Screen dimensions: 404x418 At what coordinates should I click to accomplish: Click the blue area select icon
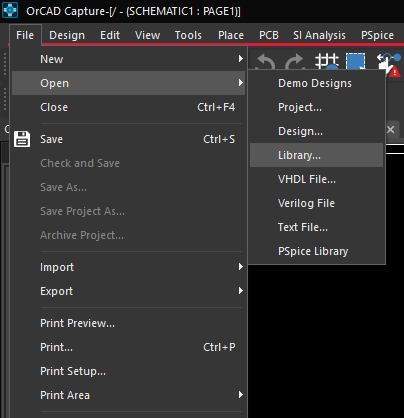pos(355,61)
